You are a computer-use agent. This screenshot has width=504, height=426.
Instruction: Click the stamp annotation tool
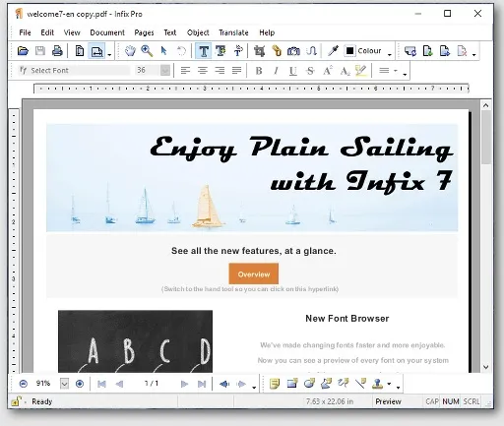[x=378, y=384]
